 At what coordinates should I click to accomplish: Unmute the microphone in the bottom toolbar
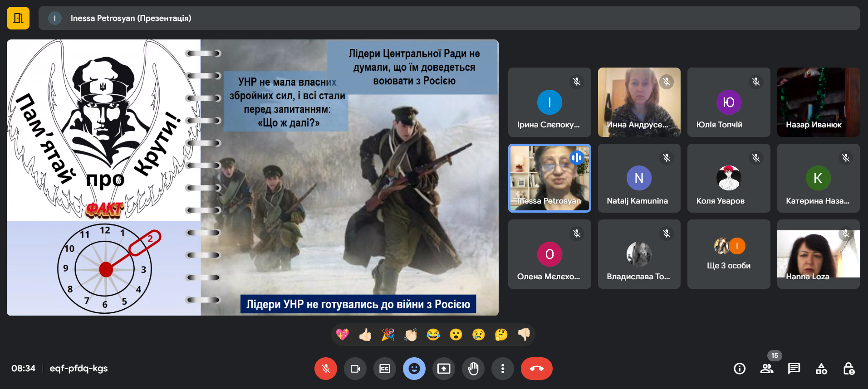(x=325, y=369)
